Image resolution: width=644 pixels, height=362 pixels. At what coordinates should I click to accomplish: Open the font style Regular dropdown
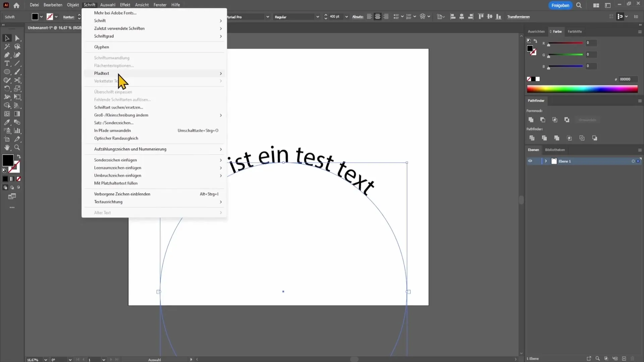click(317, 17)
